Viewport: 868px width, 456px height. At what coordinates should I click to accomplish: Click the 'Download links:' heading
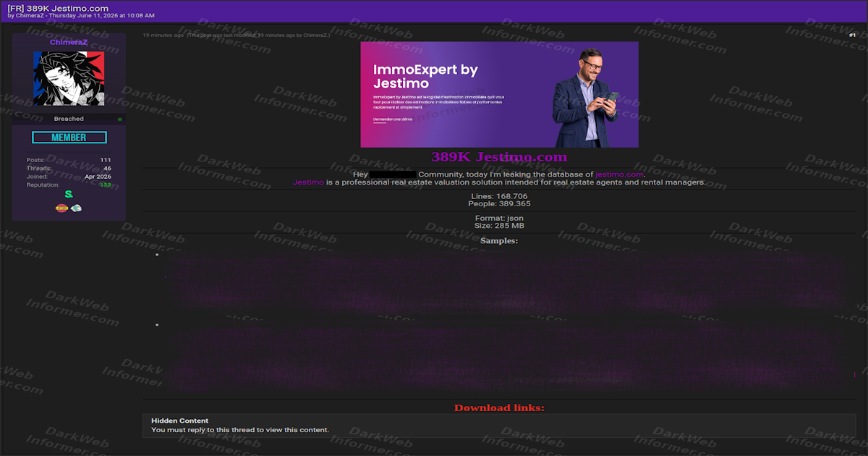click(499, 408)
